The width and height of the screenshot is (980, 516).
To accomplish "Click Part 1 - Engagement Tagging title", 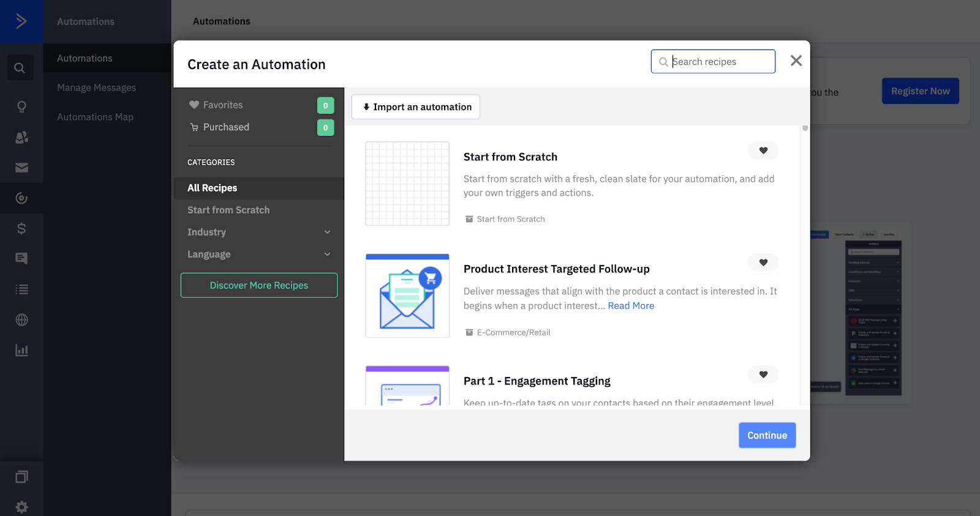I will (537, 381).
